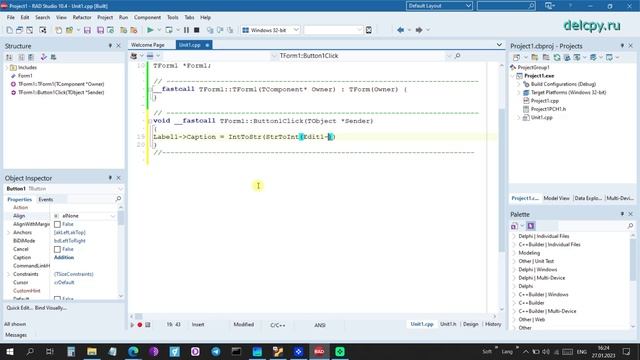
Task: Click the macro record red dot in status bar
Action: point(140,325)
